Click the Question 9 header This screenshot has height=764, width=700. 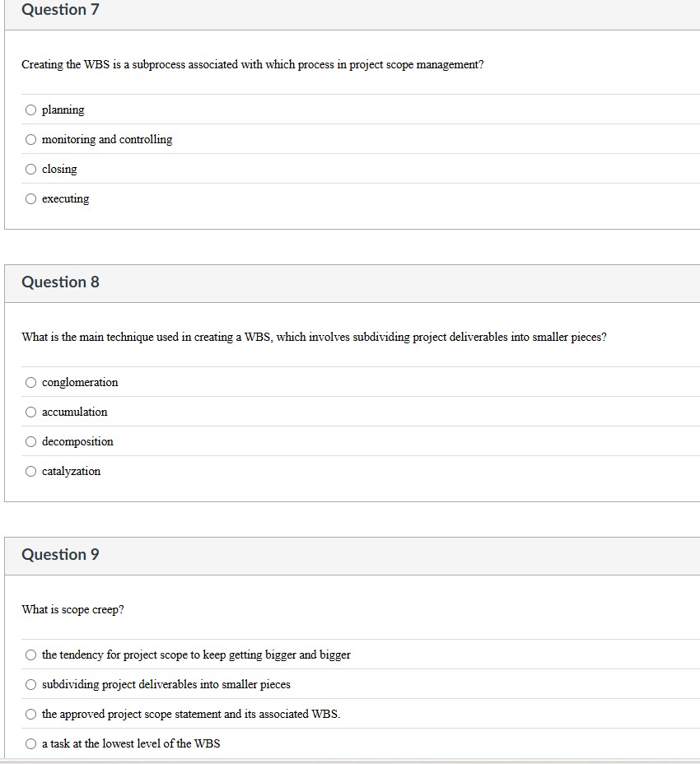(59, 554)
